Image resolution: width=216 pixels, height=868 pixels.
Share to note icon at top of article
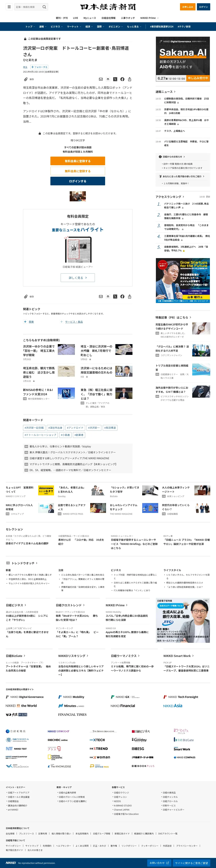108,79
